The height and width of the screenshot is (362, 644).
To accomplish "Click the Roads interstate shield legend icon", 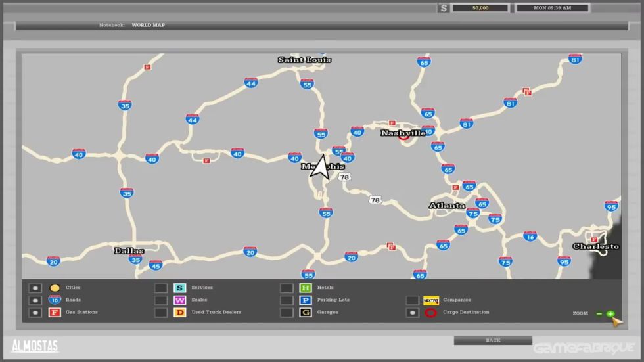I will [55, 300].
